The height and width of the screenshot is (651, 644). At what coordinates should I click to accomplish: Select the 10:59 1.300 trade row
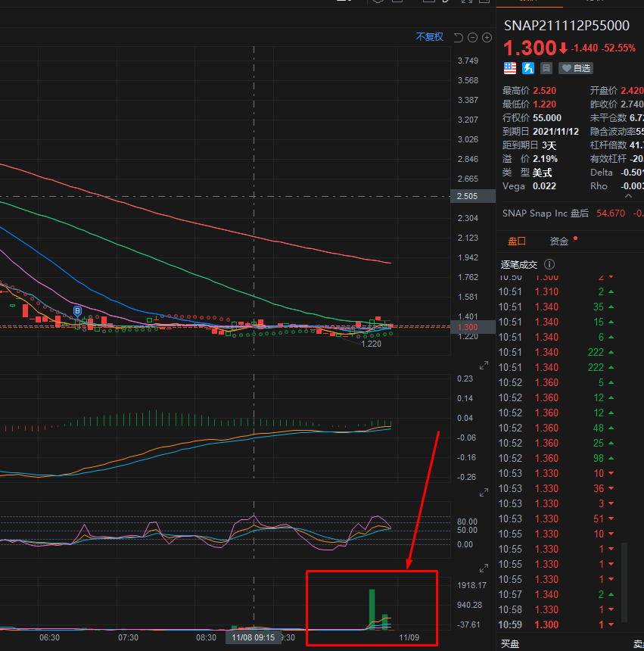tap(556, 625)
